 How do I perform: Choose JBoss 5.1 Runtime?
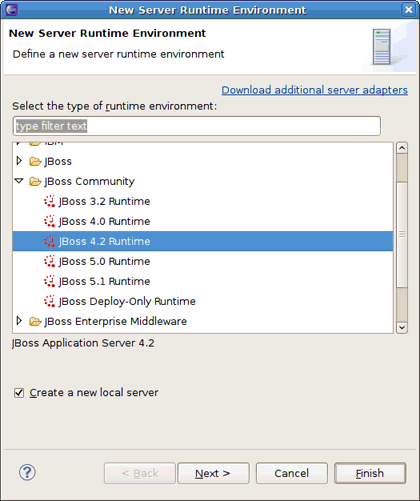(x=104, y=281)
